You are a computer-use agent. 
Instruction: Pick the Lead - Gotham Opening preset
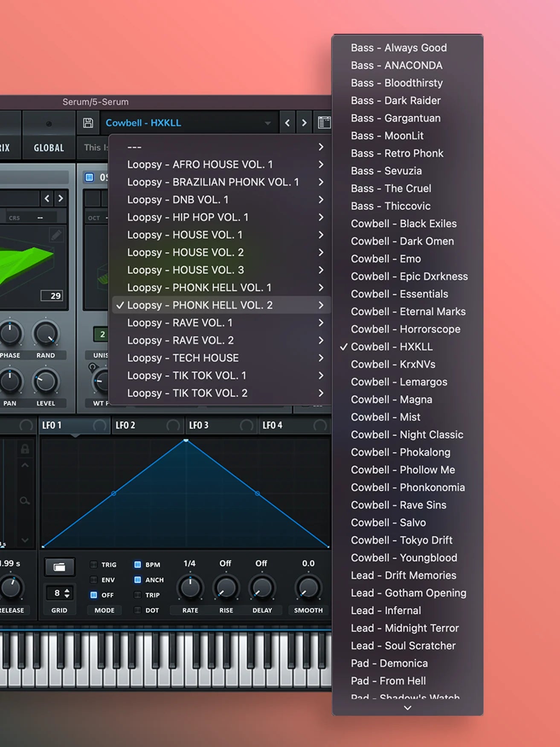click(407, 593)
